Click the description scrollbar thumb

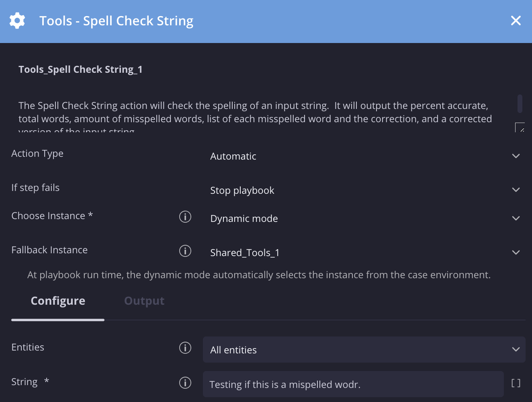[520, 104]
